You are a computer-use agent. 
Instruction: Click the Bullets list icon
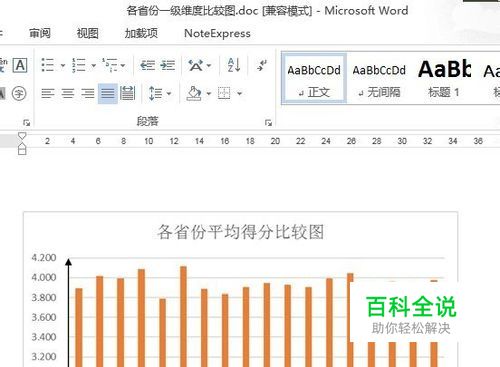click(x=47, y=65)
